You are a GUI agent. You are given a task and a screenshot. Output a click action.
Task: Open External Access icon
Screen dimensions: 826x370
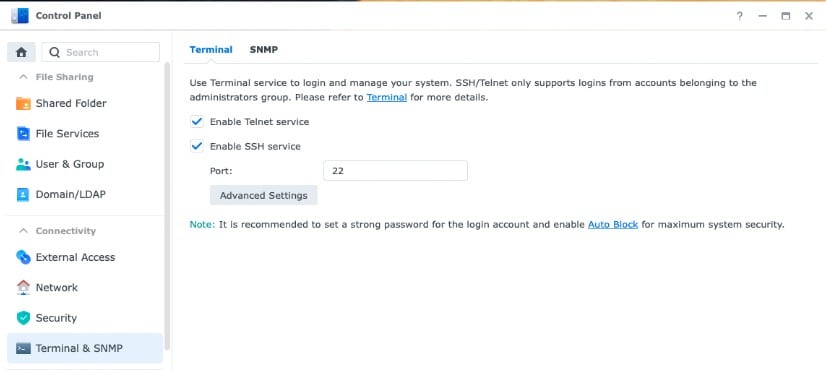pyautogui.click(x=23, y=257)
